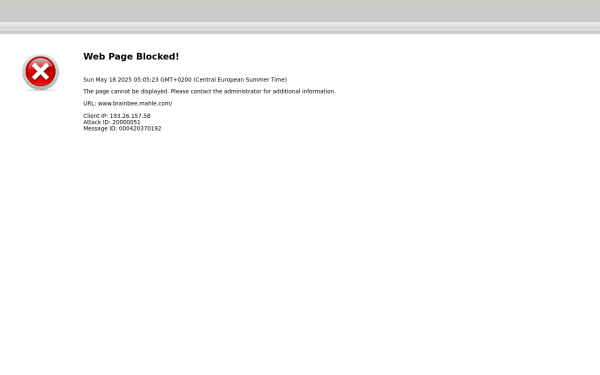Click the Message ID 000420370192 line
Viewport: 600px width, 375px height.
coord(122,129)
